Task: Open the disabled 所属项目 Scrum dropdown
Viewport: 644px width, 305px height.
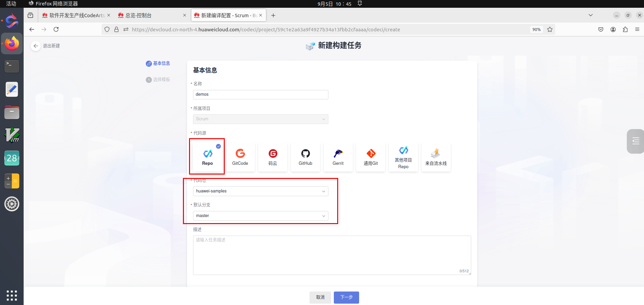Action: (x=261, y=119)
